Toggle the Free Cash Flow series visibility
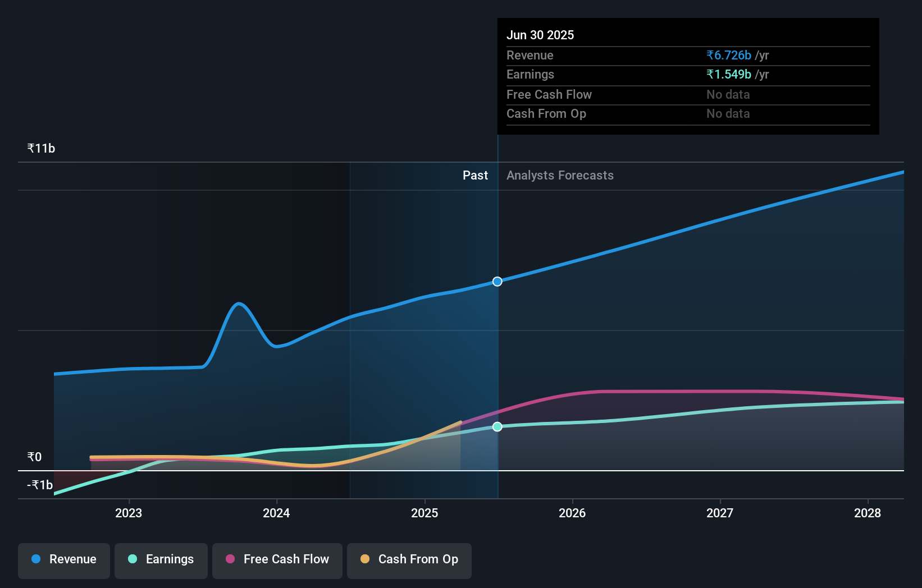Viewport: 922px width, 588px height. tap(277, 559)
